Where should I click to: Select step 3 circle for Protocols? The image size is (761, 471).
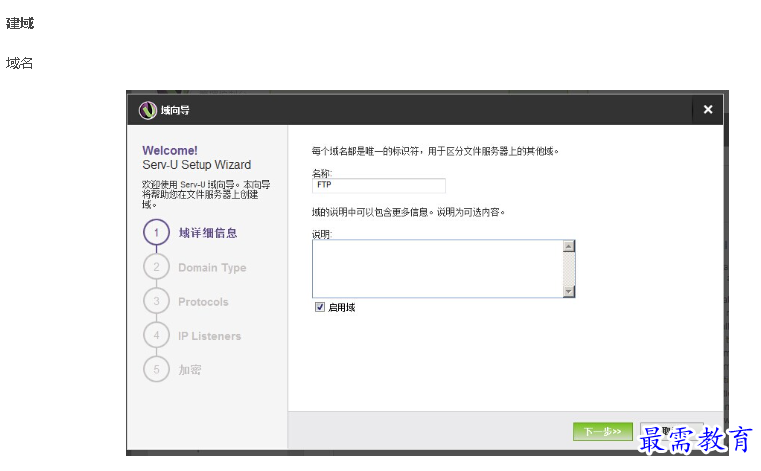156,301
